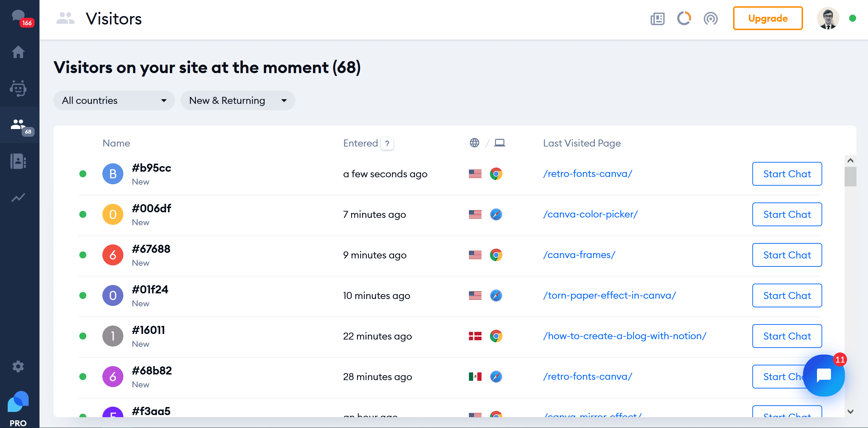Open the conversations inbox icon with 166 badge
Viewport: 868px width, 428px height.
click(x=20, y=17)
